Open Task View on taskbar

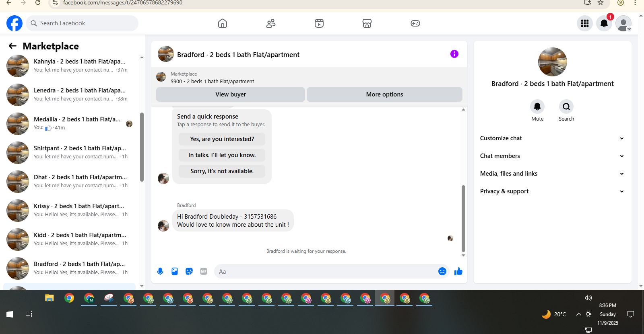29,314
